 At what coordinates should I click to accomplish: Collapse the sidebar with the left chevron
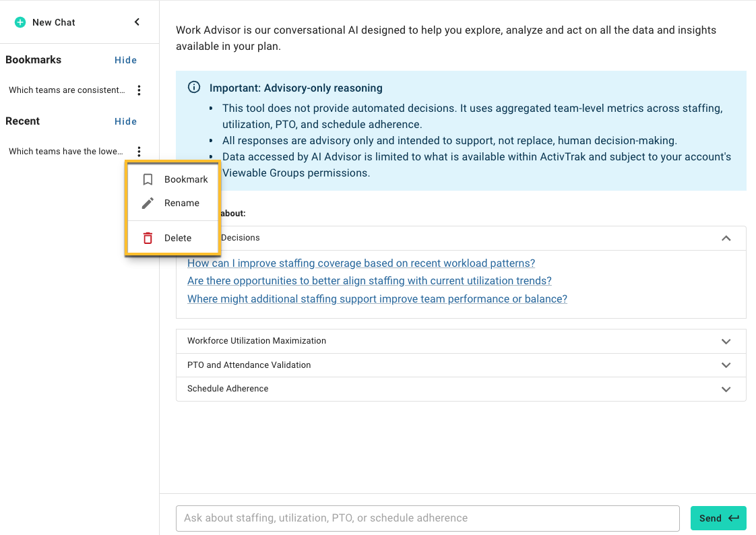(x=137, y=22)
